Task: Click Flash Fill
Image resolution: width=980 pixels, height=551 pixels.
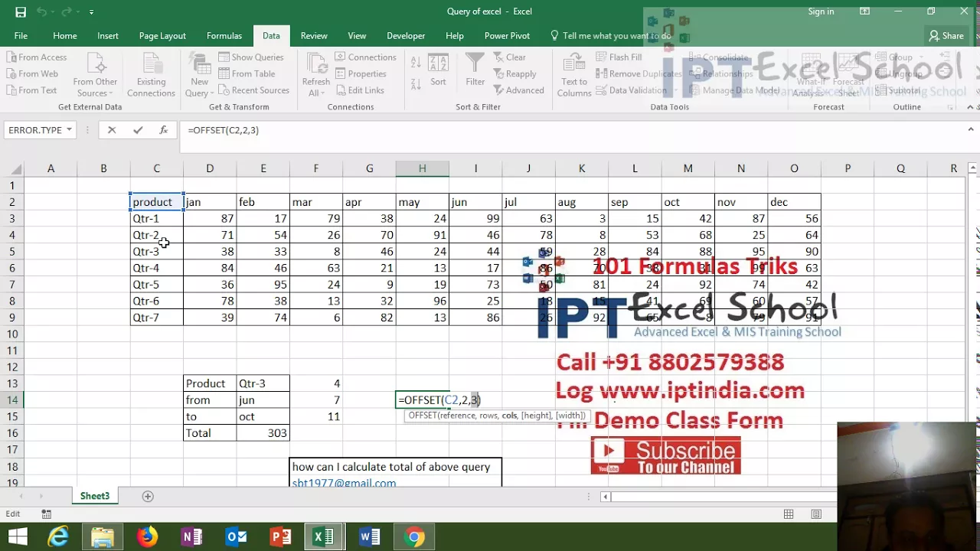Action: 619,57
